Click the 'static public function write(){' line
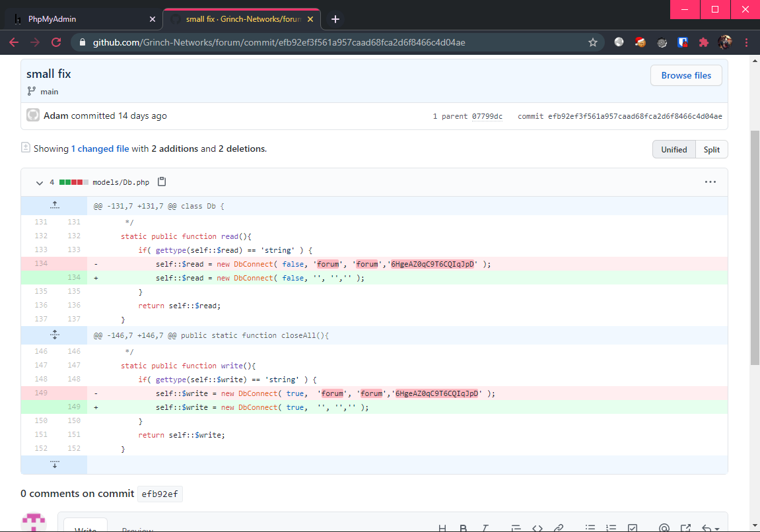Viewport: 760px width, 532px height. [x=188, y=366]
